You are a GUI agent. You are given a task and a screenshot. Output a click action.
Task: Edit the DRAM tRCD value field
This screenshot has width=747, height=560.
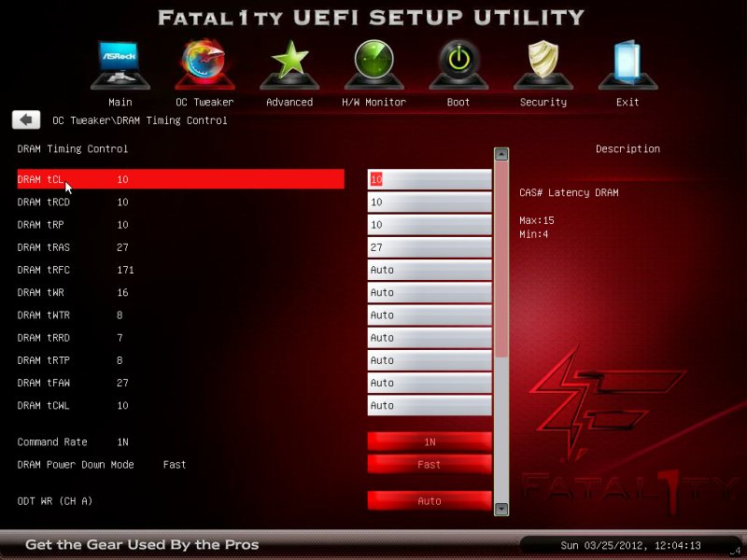click(430, 202)
